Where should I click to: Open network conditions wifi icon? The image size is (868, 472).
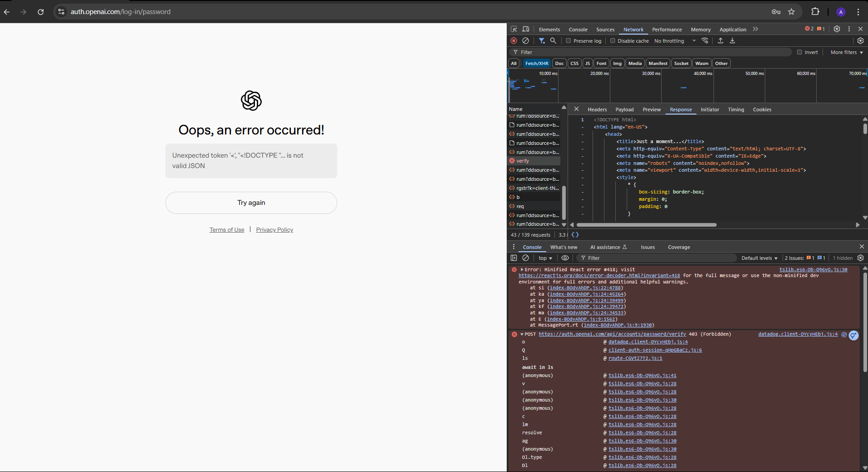pos(705,41)
